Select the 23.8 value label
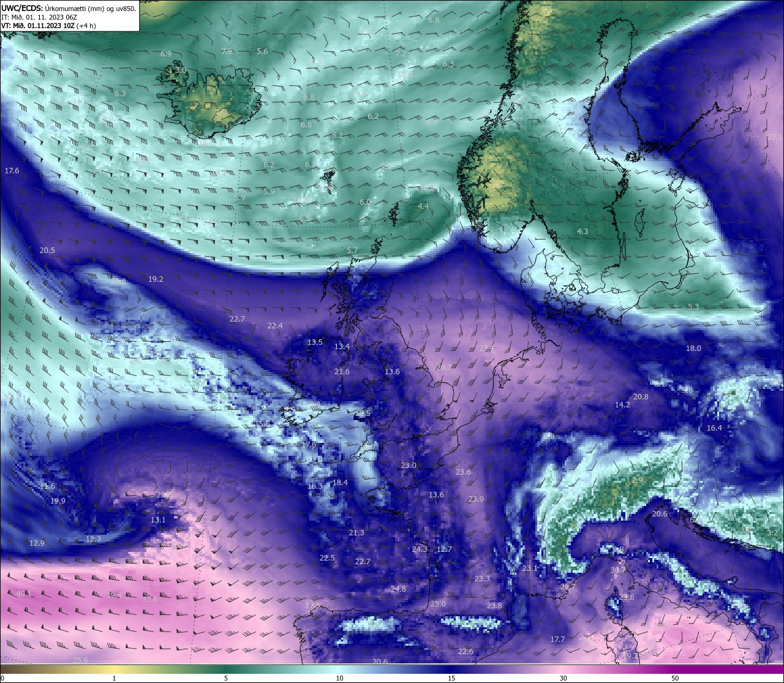This screenshot has height=683, width=784. (494, 606)
